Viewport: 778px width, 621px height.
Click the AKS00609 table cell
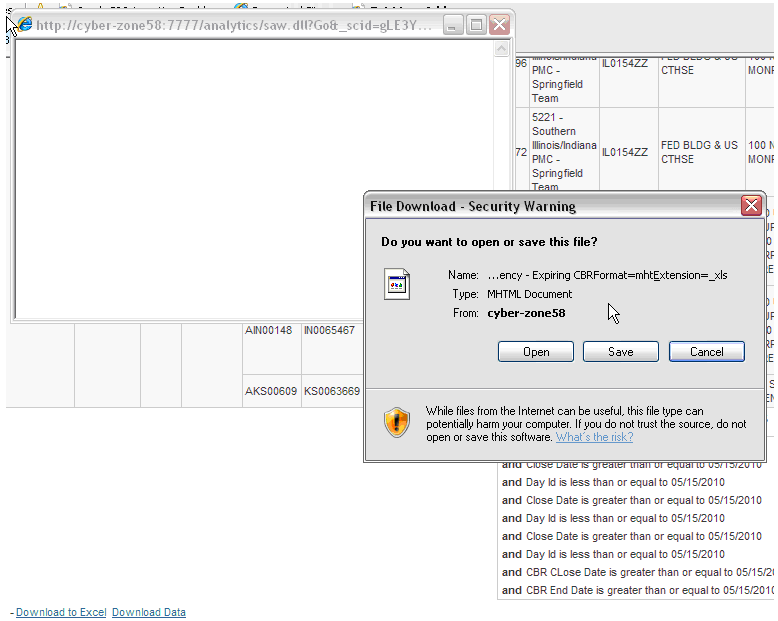coord(270,391)
